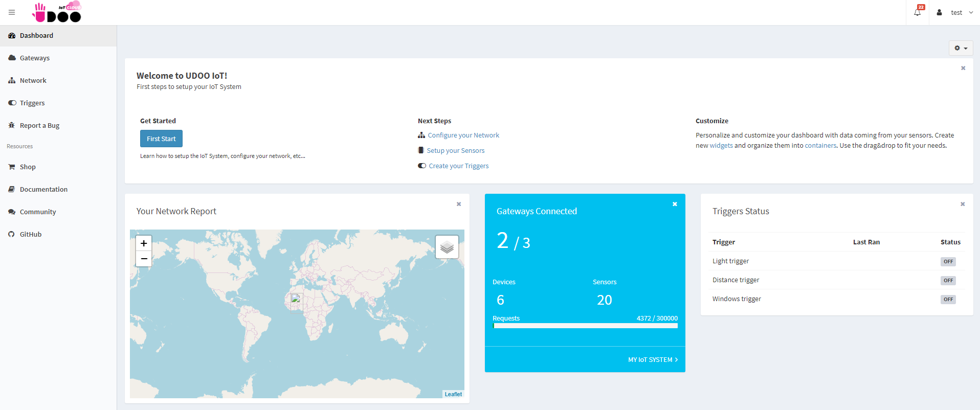The width and height of the screenshot is (980, 410).
Task: Open Report a Bug page
Action: [x=58, y=125]
